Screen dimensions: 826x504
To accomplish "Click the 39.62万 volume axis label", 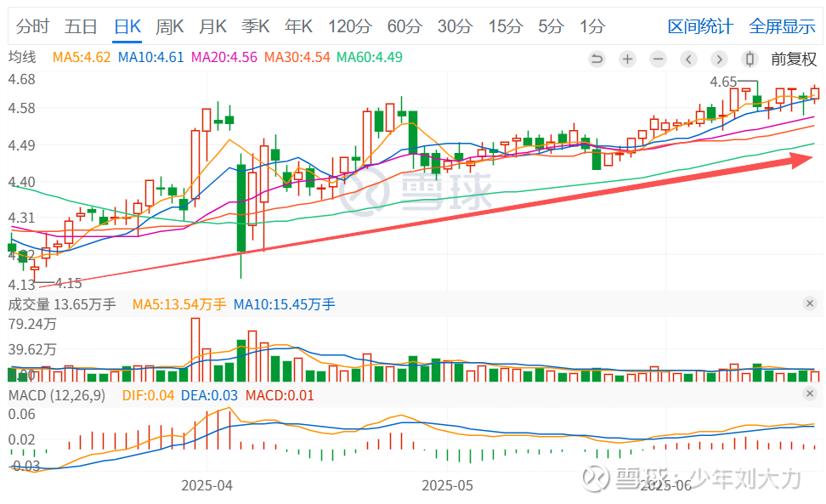I will [32, 349].
